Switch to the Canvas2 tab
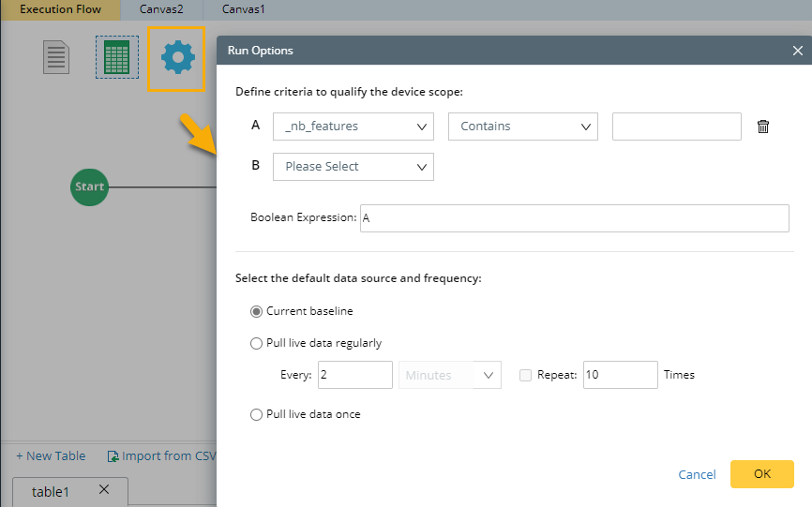This screenshot has width=812, height=507. [161, 9]
